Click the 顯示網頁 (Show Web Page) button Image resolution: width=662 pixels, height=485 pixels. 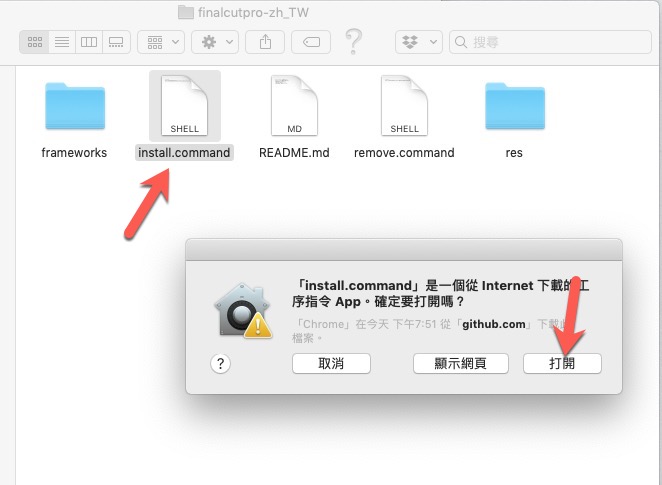(x=461, y=363)
